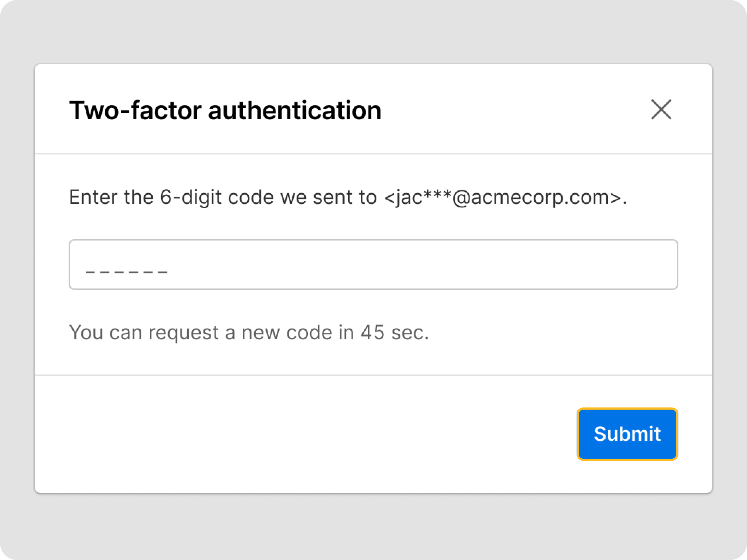The height and width of the screenshot is (560, 747).
Task: Click the empty right side of code field
Action: coord(507,264)
